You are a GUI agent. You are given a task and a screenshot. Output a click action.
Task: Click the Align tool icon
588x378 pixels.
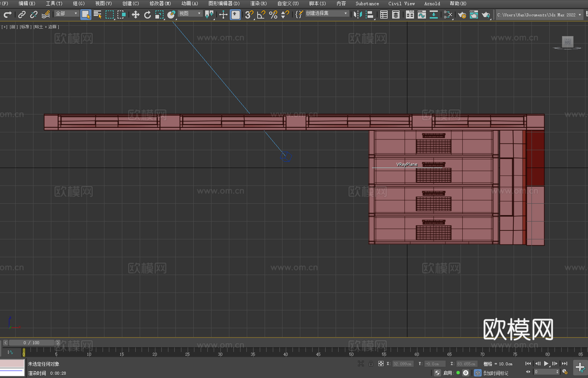[x=370, y=14]
